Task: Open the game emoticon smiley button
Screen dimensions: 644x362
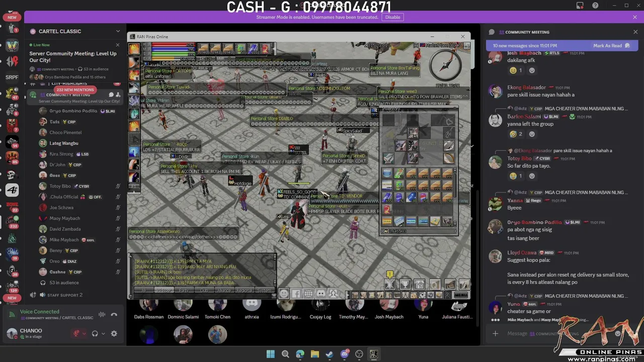Action: tap(284, 294)
